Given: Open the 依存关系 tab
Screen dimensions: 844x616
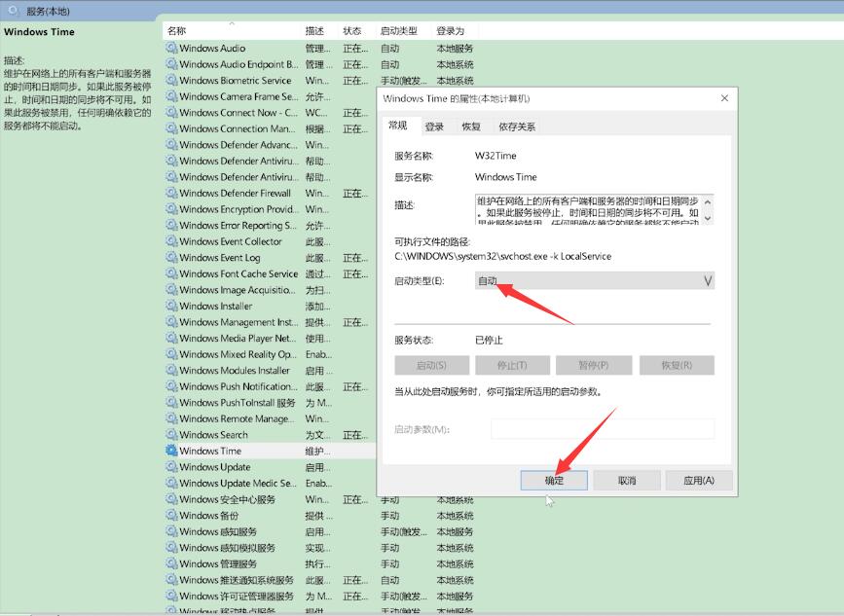Looking at the screenshot, I should (517, 127).
